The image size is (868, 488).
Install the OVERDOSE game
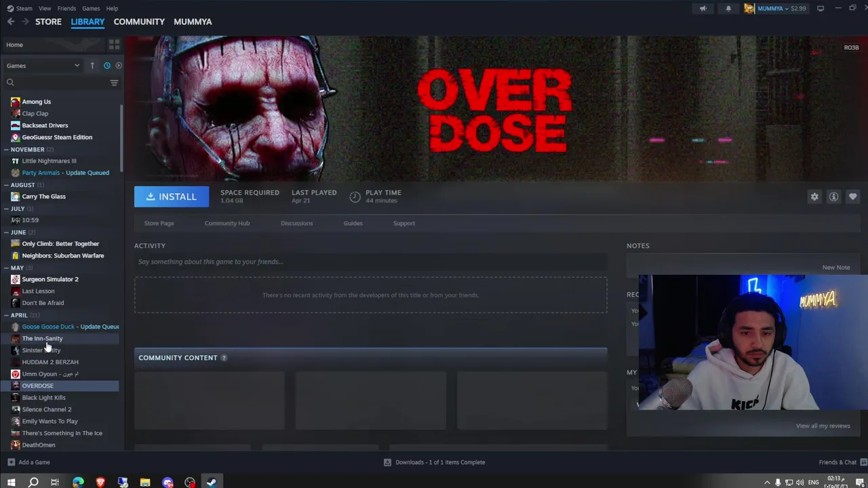pyautogui.click(x=172, y=197)
